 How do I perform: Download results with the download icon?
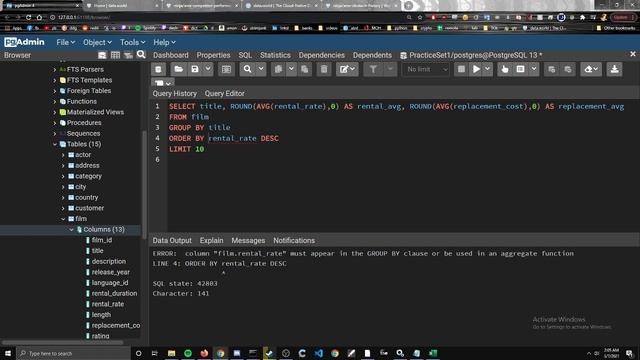click(614, 69)
